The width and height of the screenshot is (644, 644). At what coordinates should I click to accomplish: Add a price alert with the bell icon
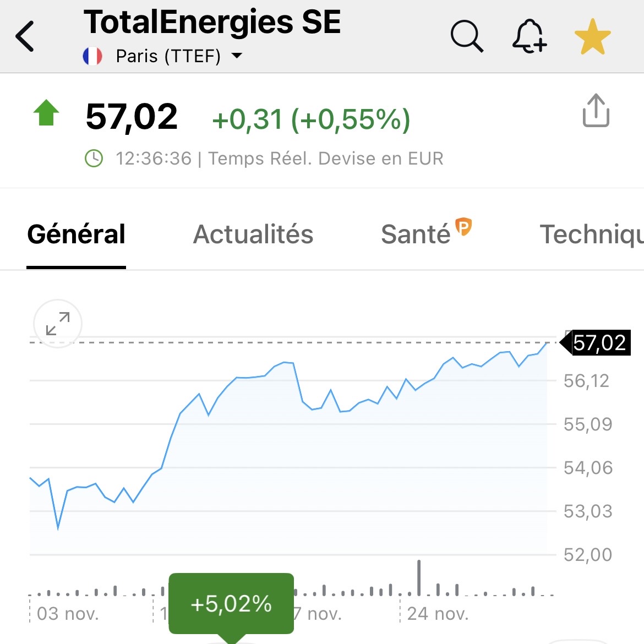pyautogui.click(x=529, y=36)
